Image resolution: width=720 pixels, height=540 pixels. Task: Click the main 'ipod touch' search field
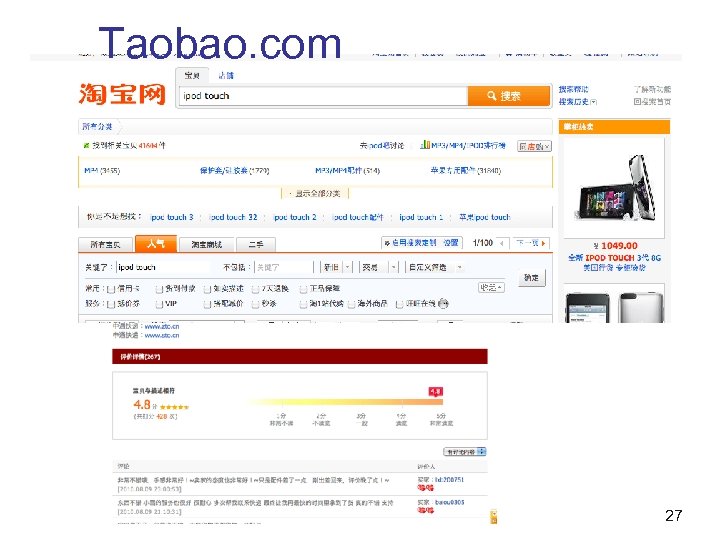(323, 96)
